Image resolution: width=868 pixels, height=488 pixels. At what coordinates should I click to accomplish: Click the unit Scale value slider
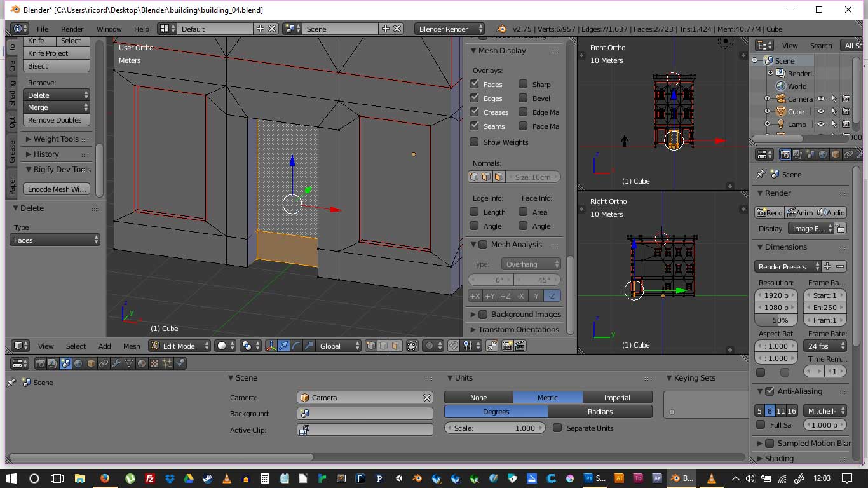click(x=494, y=428)
